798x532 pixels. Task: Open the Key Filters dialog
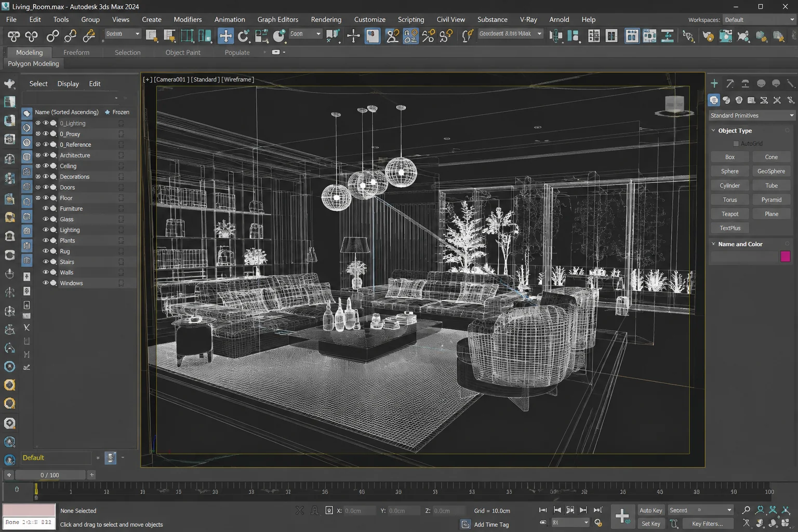707,524
